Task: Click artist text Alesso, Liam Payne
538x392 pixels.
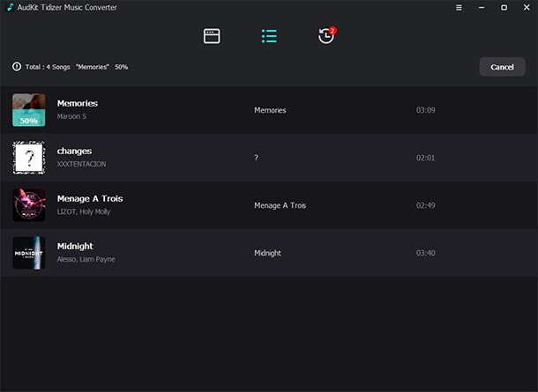Action: click(86, 259)
